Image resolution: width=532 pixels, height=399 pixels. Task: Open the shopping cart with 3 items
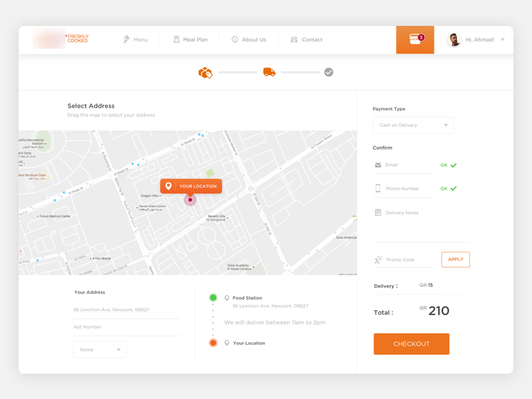click(416, 40)
